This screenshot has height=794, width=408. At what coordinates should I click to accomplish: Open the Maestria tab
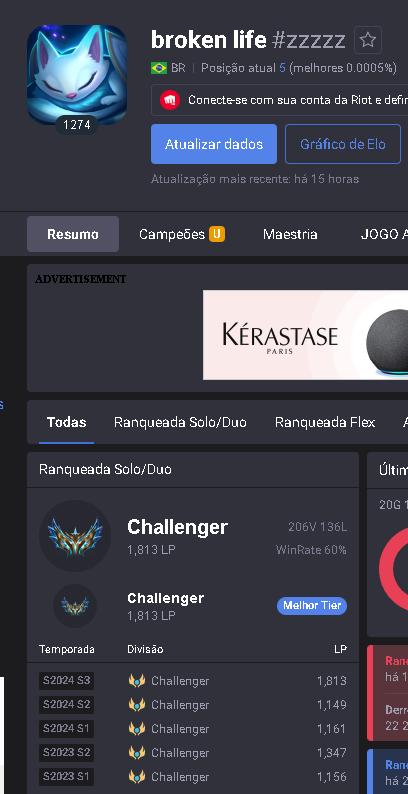pyautogui.click(x=290, y=234)
